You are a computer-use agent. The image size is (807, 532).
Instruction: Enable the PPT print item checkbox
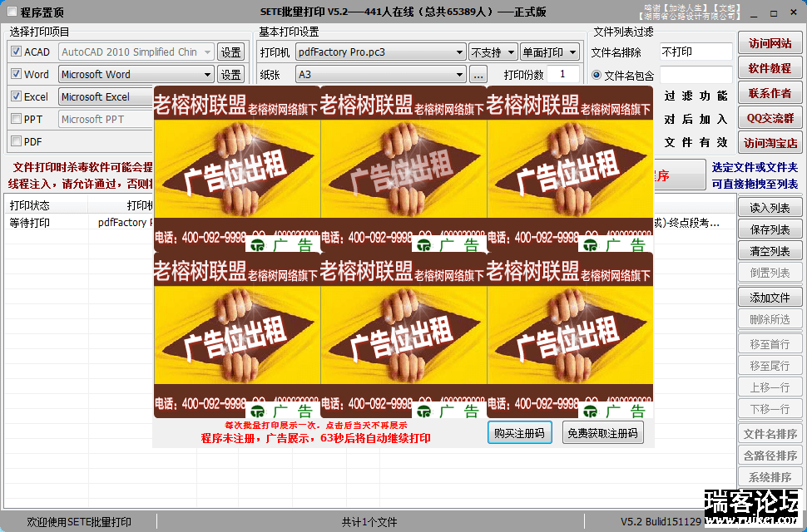(16, 119)
